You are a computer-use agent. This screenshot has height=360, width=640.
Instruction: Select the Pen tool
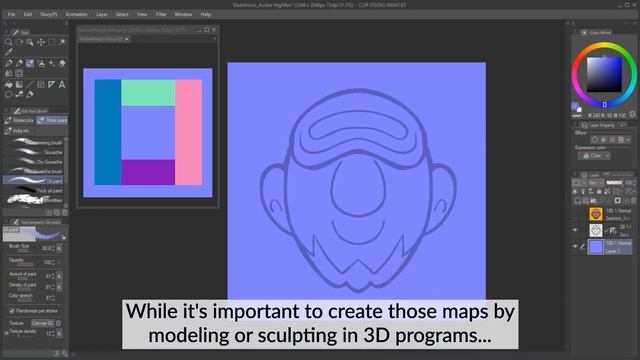pyautogui.click(x=9, y=63)
